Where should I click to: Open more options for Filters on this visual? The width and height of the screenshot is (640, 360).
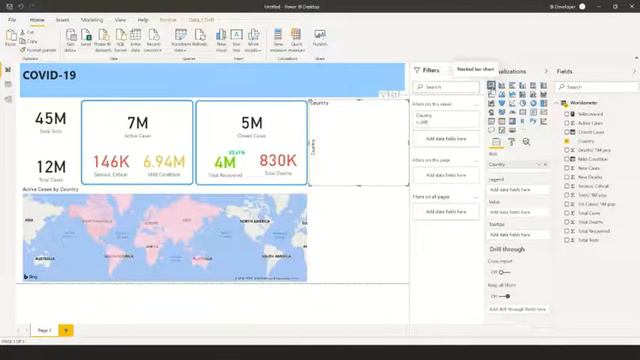[x=476, y=104]
